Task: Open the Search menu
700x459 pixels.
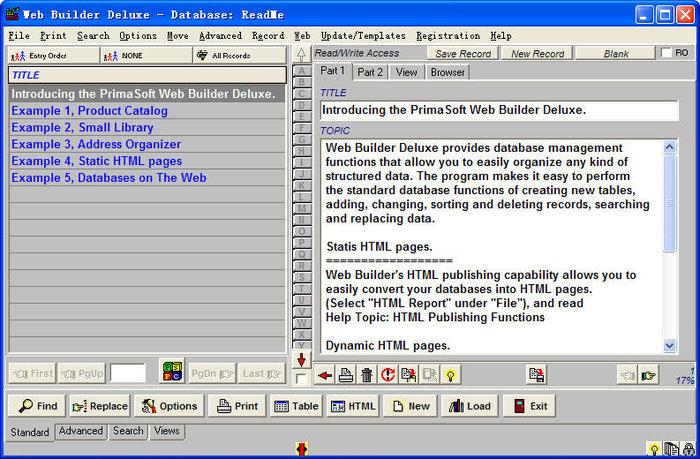Action: [x=93, y=36]
